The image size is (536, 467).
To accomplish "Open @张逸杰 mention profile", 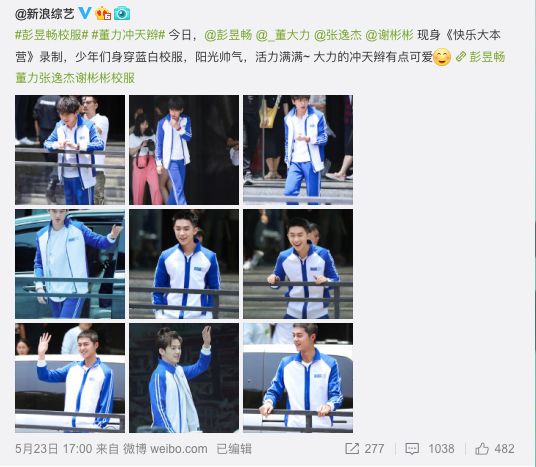I will pos(338,35).
